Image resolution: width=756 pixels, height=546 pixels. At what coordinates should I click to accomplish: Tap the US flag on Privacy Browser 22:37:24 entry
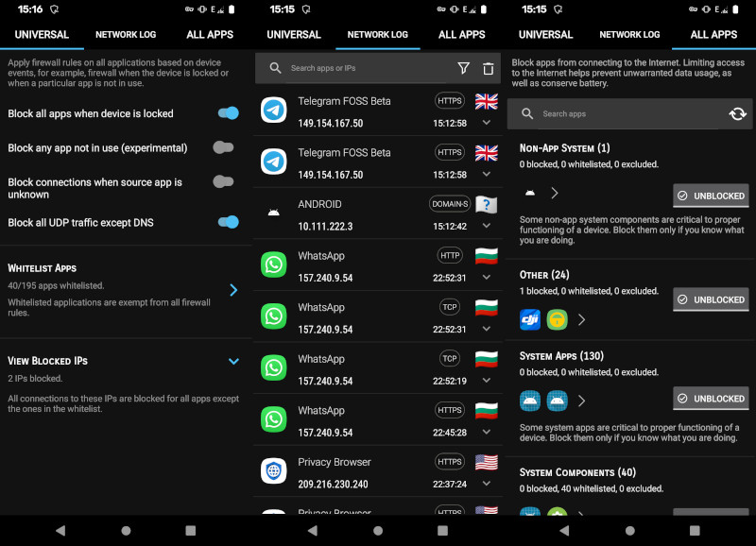click(486, 463)
